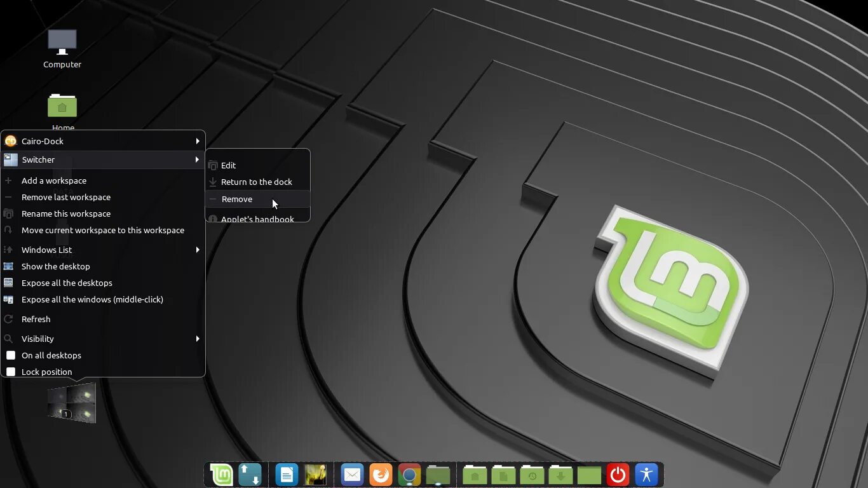The height and width of the screenshot is (488, 868).
Task: Launch the document writer from the dock
Action: point(287,475)
